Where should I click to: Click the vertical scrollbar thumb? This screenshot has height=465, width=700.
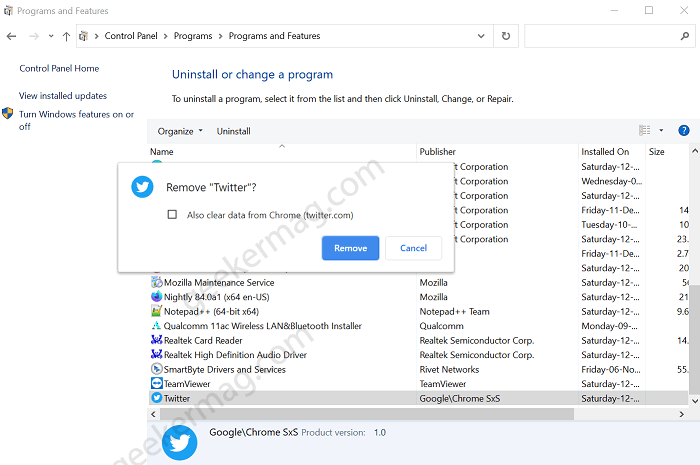(695, 340)
